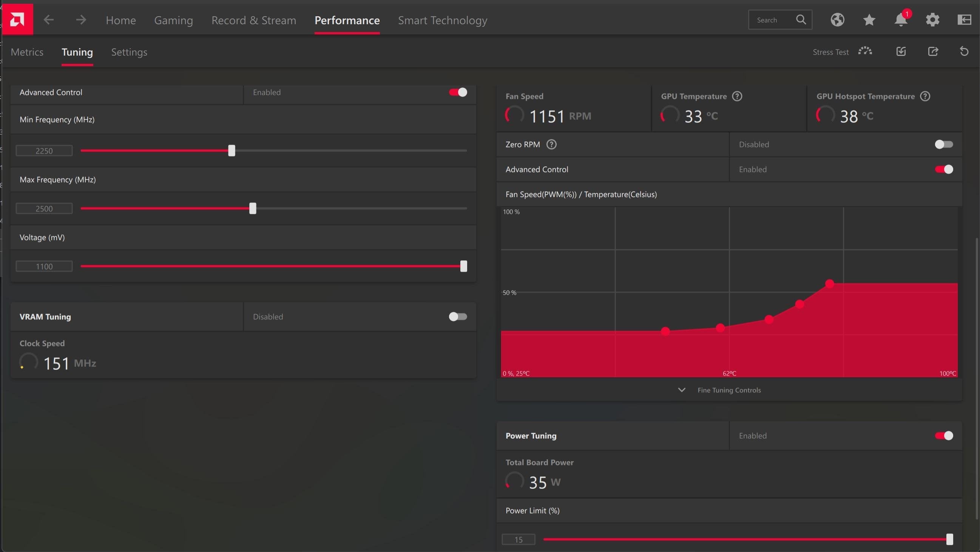Click the AMD logo home icon
Image resolution: width=980 pixels, height=552 pixels.
click(17, 19)
